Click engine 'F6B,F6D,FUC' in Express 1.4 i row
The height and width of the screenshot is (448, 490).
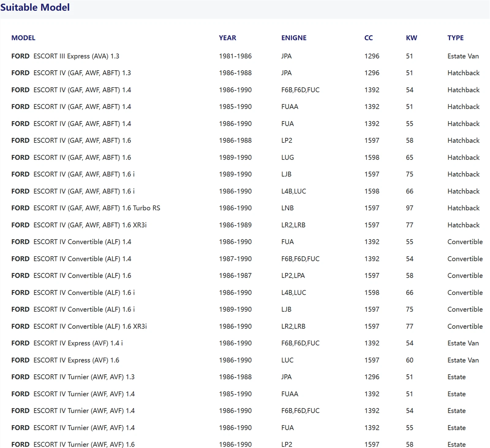(x=300, y=343)
